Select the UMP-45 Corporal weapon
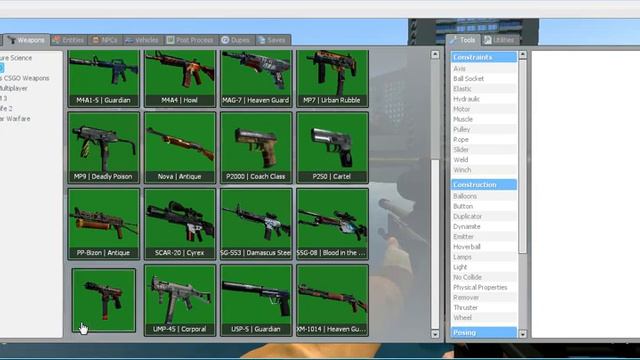Viewport: 640px width, 360px height. pos(180,300)
